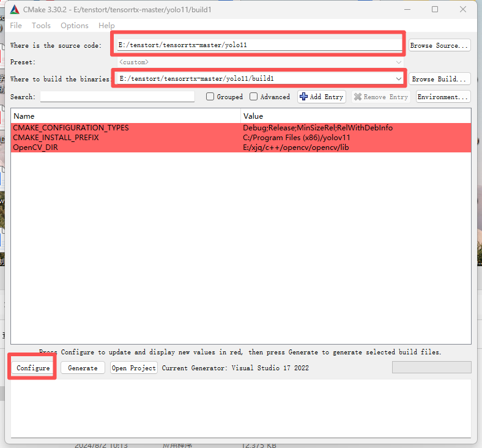This screenshot has width=482, height=448.
Task: Open the File menu
Action: pyautogui.click(x=16, y=26)
